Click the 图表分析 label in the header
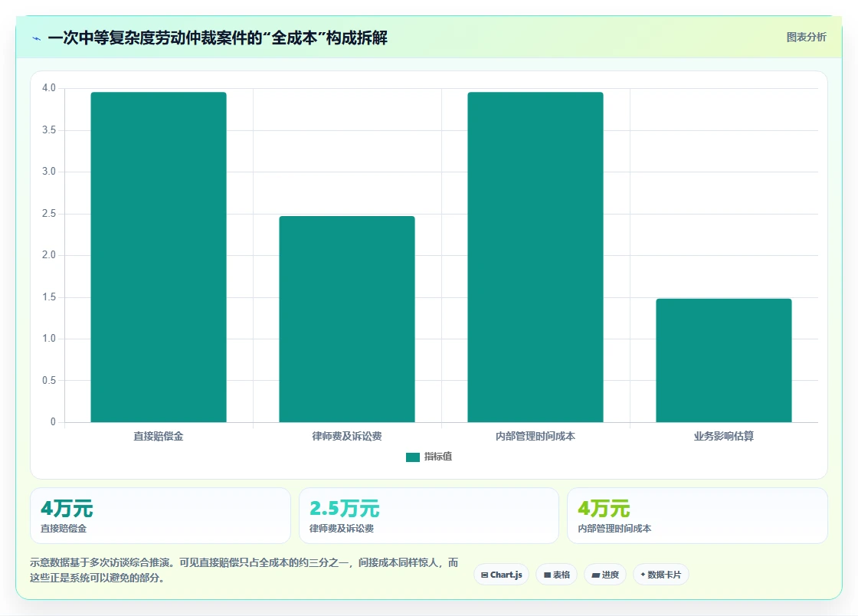The height and width of the screenshot is (616, 858). click(x=806, y=38)
